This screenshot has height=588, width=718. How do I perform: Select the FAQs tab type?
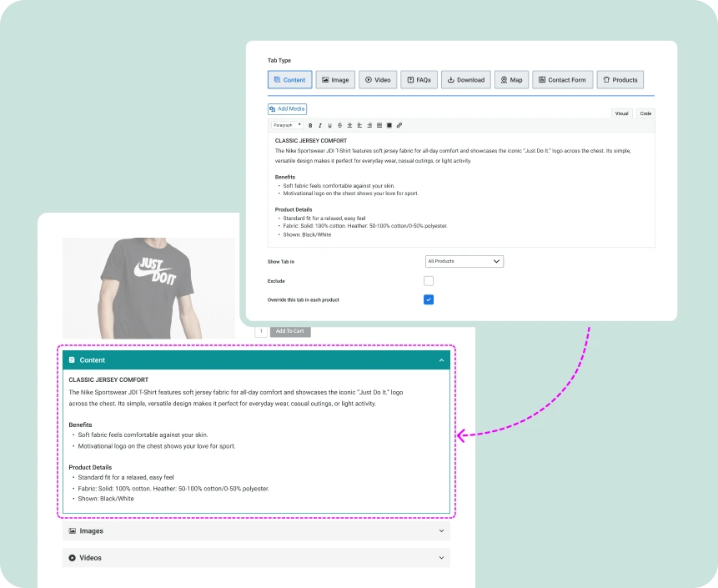click(x=419, y=80)
